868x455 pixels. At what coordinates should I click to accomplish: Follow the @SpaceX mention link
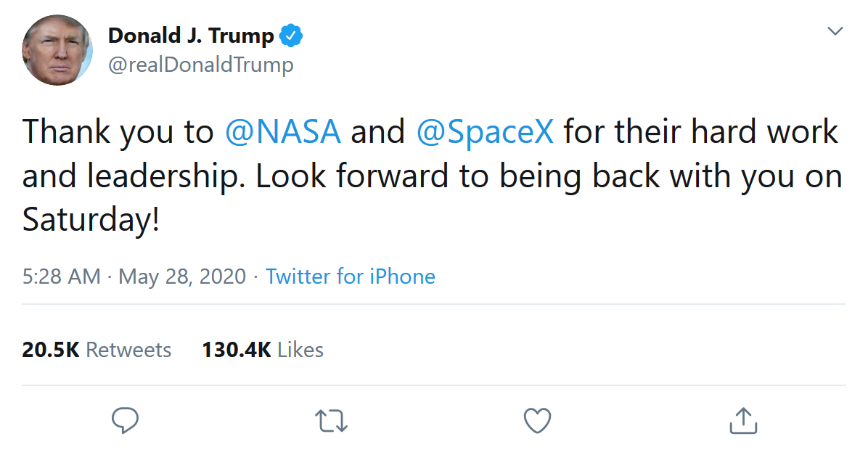(486, 132)
